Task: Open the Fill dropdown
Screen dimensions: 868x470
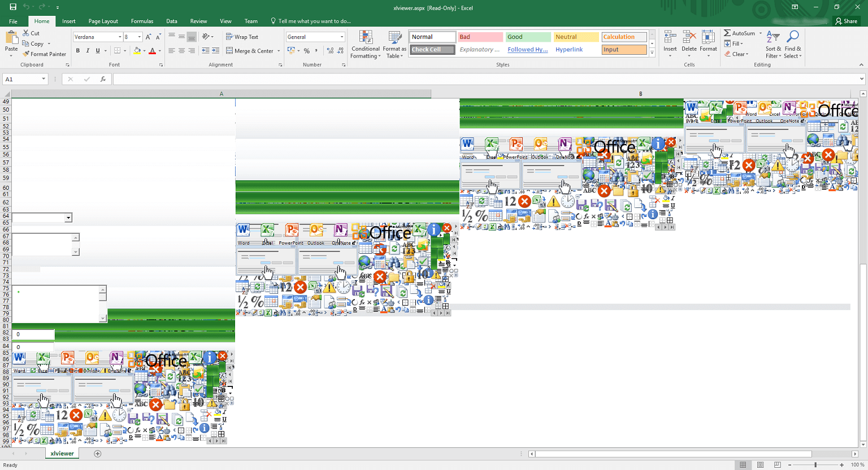Action: tap(734, 43)
